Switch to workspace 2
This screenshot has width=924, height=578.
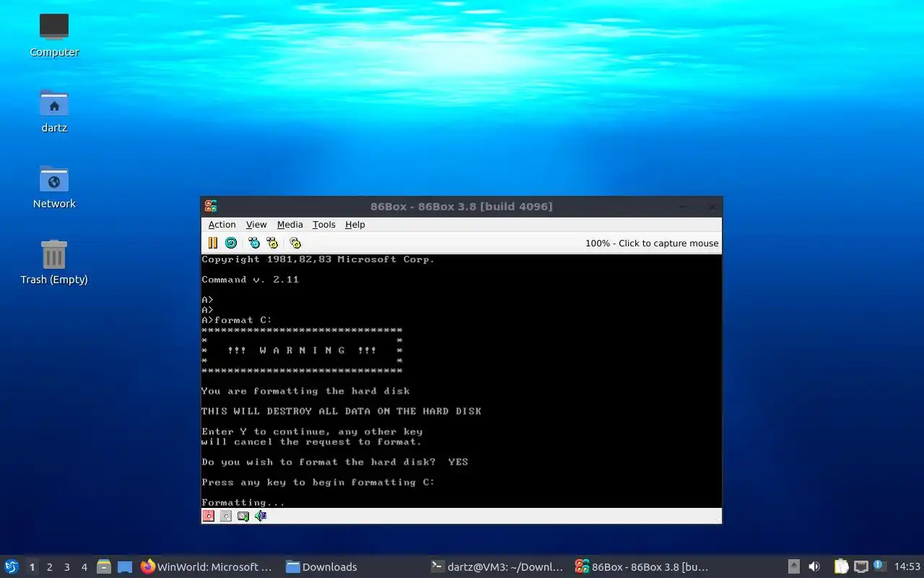coord(49,567)
